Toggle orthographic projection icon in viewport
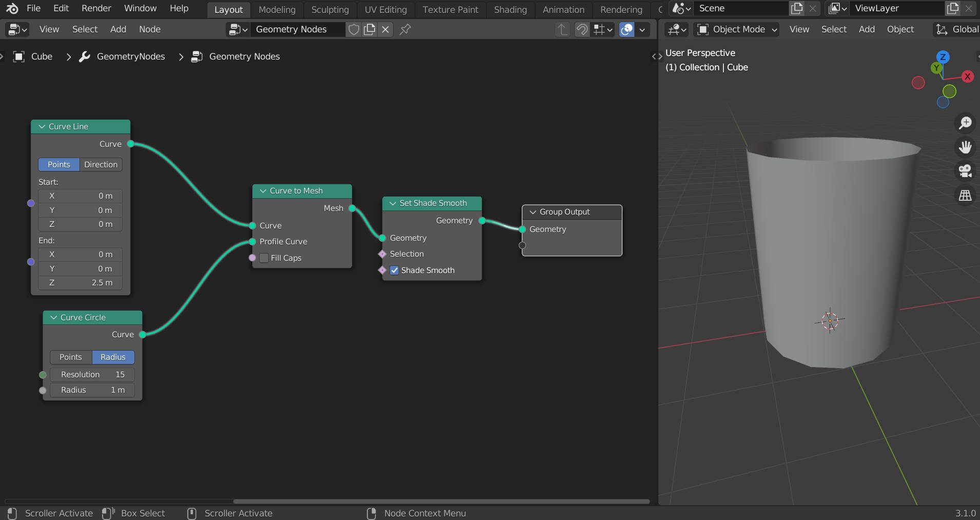 [965, 196]
